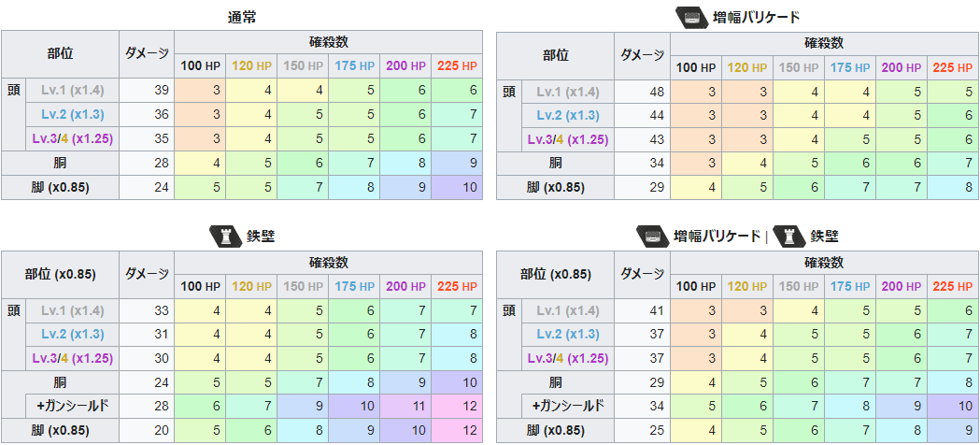Click the rook icon in the 増幅バリケード | 鉄壁 title
980x445 pixels.
[788, 236]
